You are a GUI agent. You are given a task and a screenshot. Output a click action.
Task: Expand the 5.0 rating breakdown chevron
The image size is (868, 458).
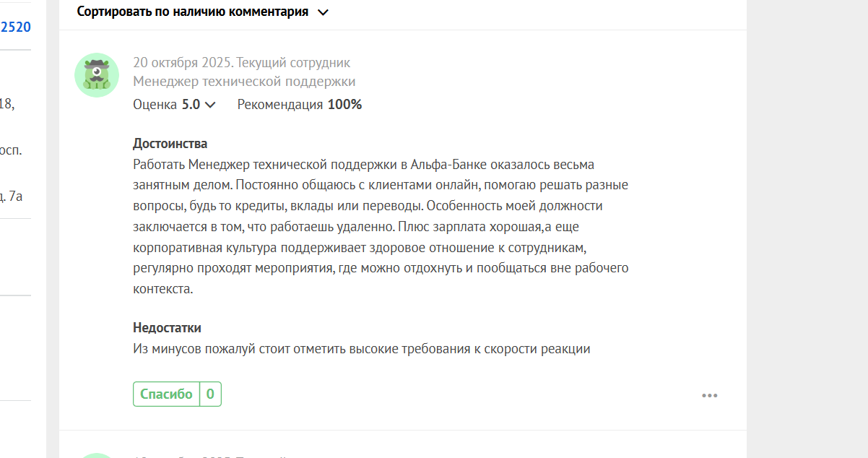click(210, 105)
